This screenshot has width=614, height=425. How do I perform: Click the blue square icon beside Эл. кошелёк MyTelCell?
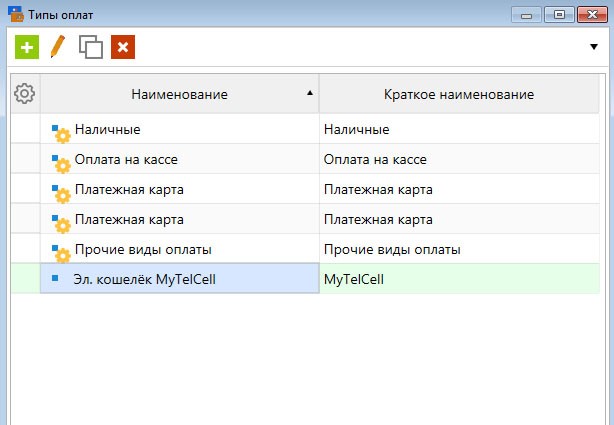pyautogui.click(x=55, y=278)
